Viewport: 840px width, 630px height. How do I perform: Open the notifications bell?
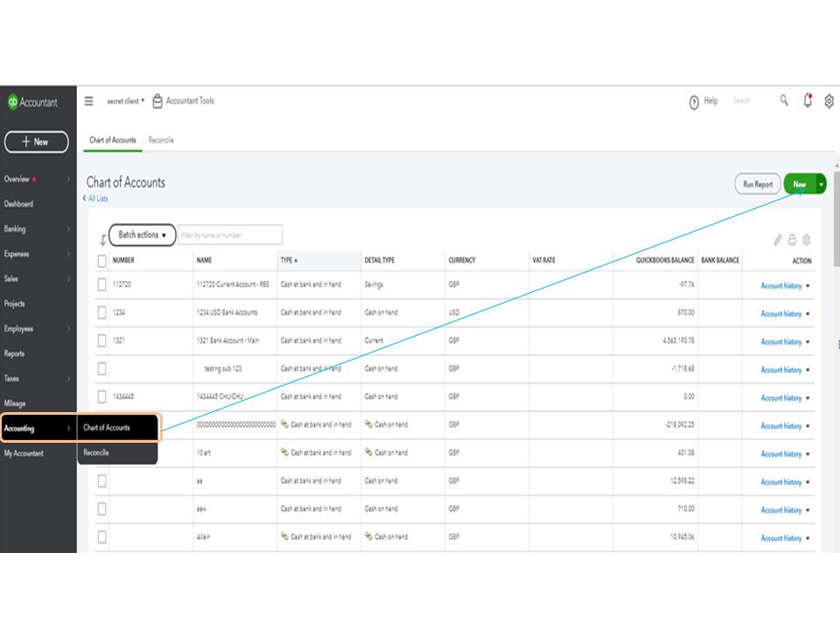coord(808,100)
